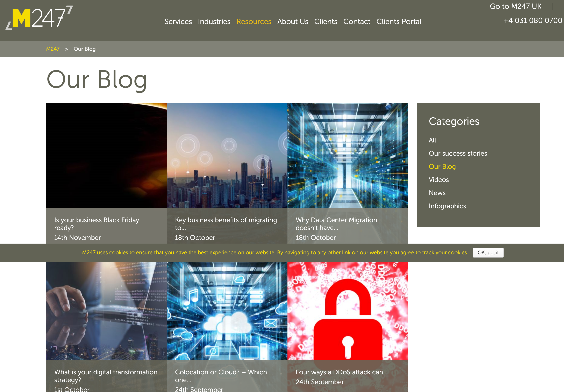This screenshot has height=392, width=564.
Task: Filter by All categories
Action: (432, 140)
